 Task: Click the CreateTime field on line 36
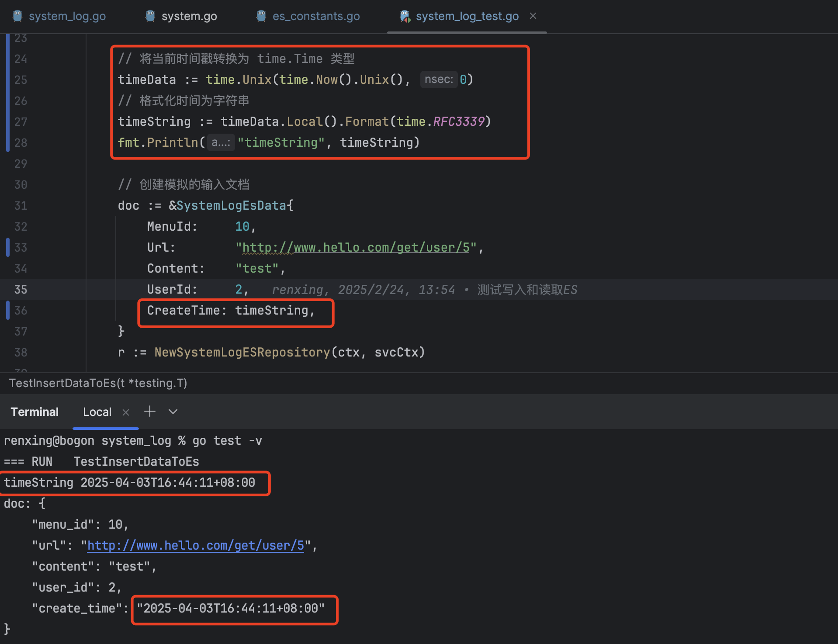click(x=184, y=311)
